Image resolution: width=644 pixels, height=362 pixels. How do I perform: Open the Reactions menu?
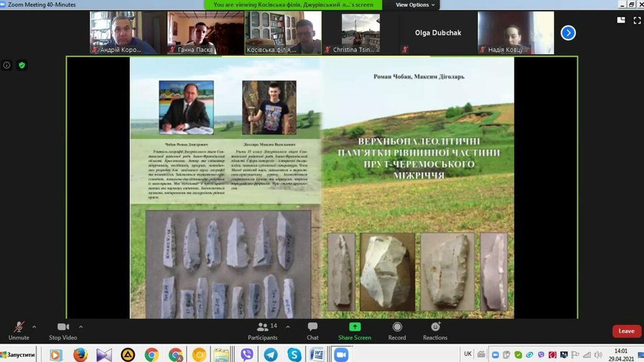click(x=435, y=331)
